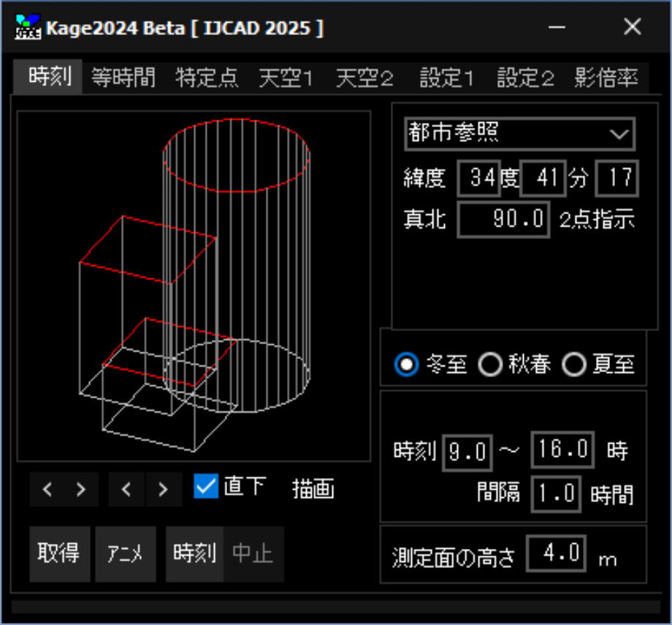This screenshot has height=625, width=672.
Task: Click the 中止 button
Action: pos(253,554)
